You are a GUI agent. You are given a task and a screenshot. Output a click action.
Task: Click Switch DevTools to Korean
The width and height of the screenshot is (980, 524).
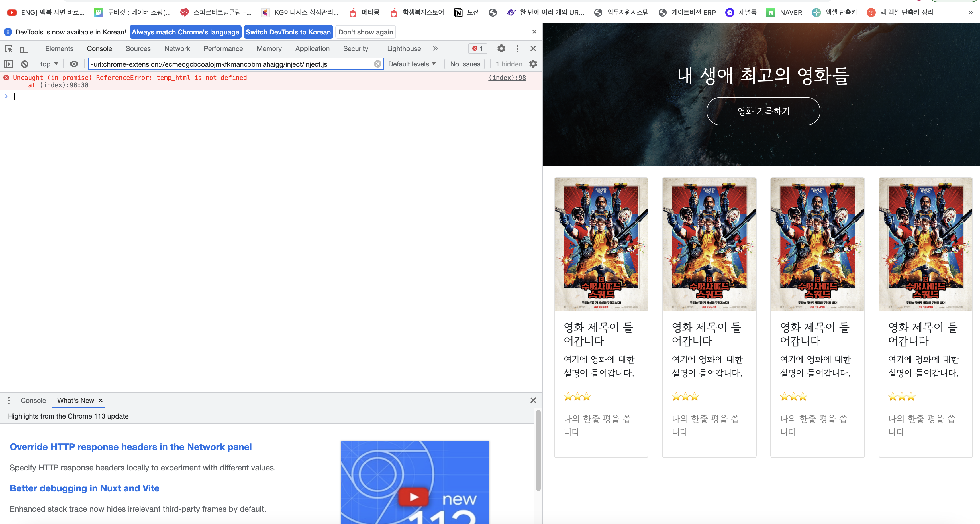tap(288, 32)
